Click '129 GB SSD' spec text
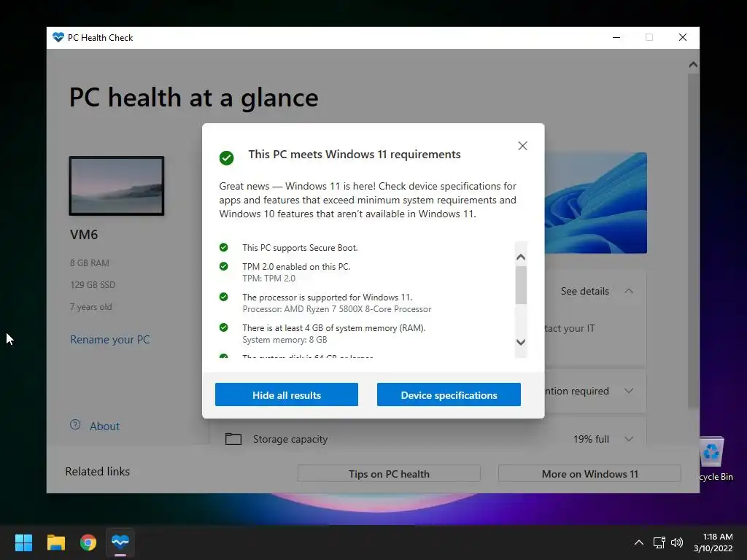The width and height of the screenshot is (747, 560). (x=93, y=285)
